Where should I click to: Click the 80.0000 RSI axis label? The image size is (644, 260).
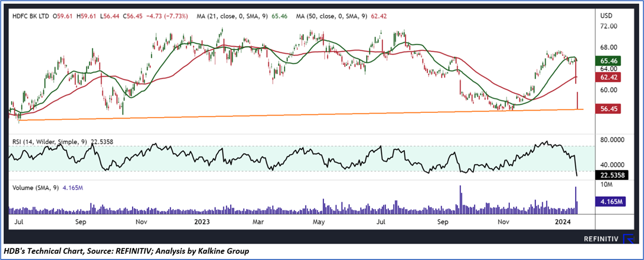[612, 139]
